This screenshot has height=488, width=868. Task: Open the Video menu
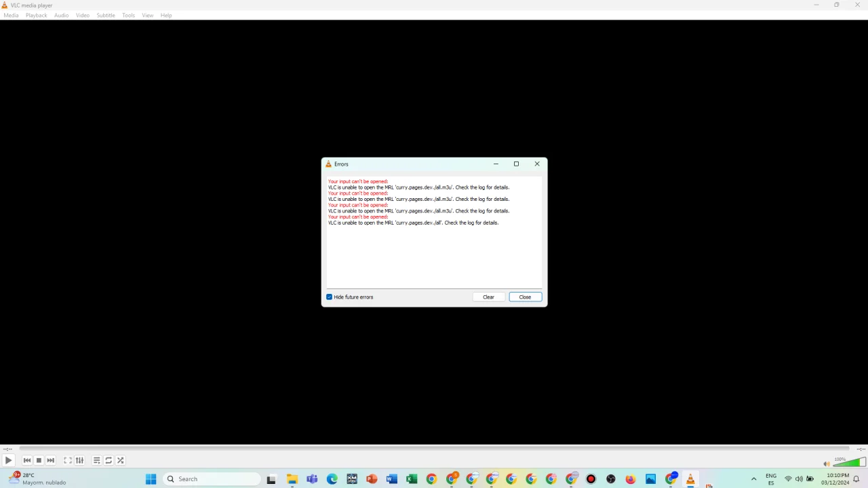pyautogui.click(x=83, y=15)
